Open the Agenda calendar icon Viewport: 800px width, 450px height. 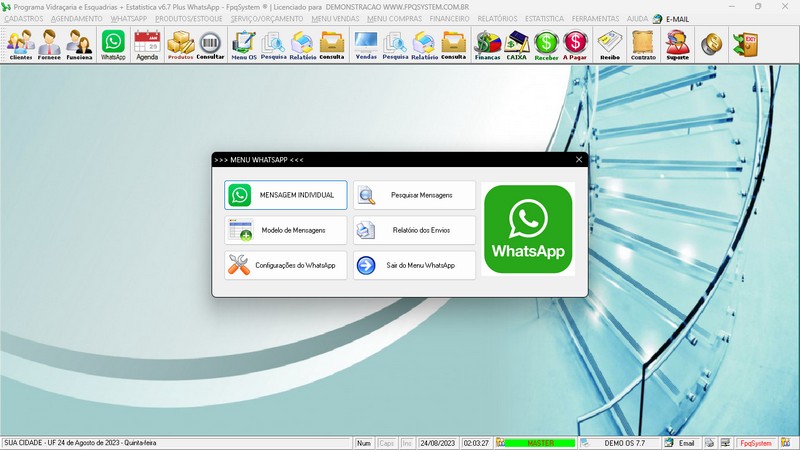tap(147, 45)
